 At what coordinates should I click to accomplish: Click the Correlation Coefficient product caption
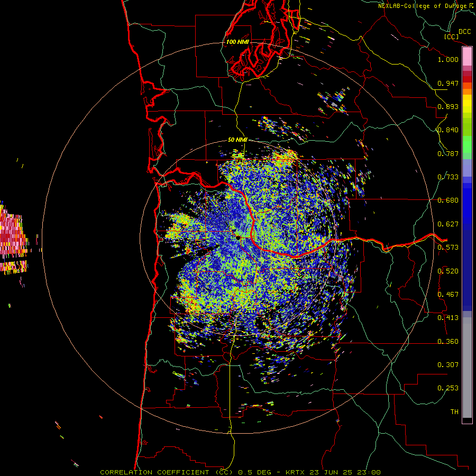(240, 472)
